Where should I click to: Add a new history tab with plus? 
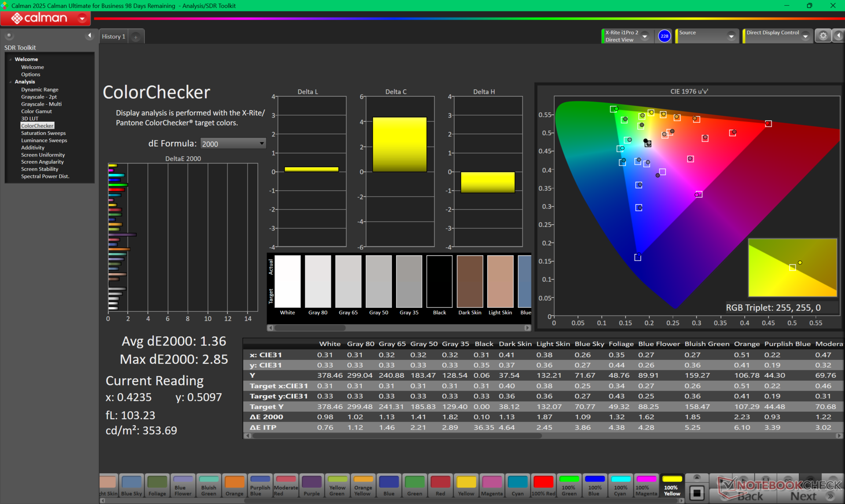pyautogui.click(x=136, y=37)
